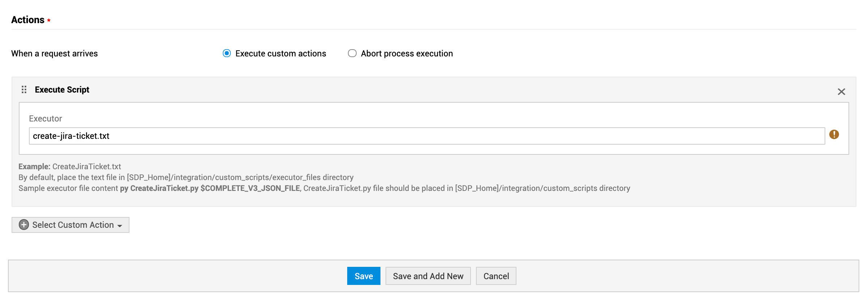This screenshot has height=303, width=868.
Task: Click the plus icon on Select Custom Action
Action: (24, 225)
